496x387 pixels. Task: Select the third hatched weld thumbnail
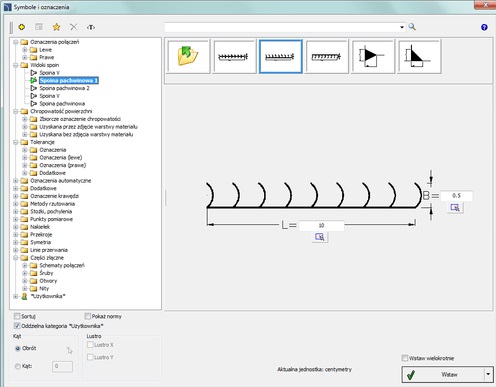(x=327, y=56)
